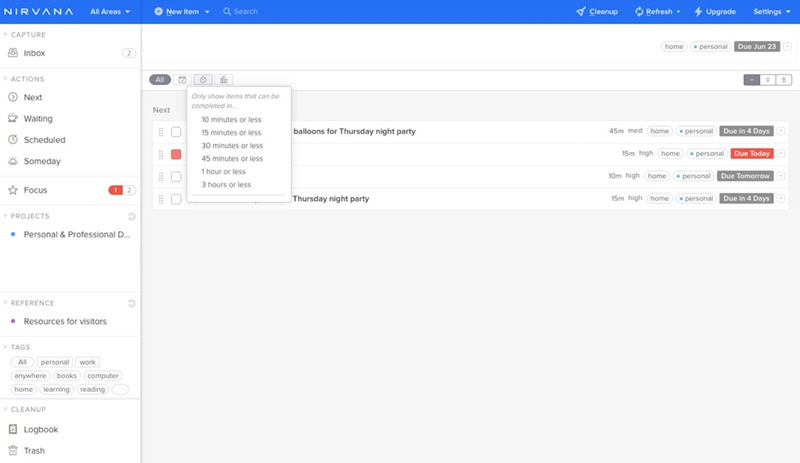This screenshot has width=800, height=463.
Task: Click the energy bar-chart filter icon
Action: [223, 80]
